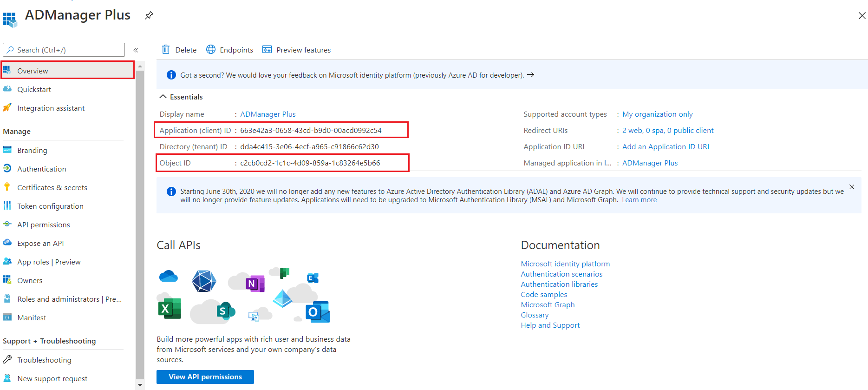Open Certificates & secrets page
868x390 pixels.
52,187
